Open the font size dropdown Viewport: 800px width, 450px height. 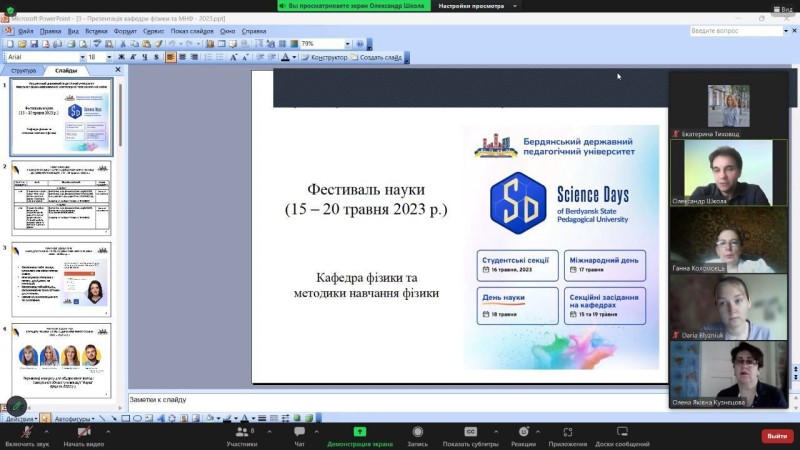click(109, 57)
